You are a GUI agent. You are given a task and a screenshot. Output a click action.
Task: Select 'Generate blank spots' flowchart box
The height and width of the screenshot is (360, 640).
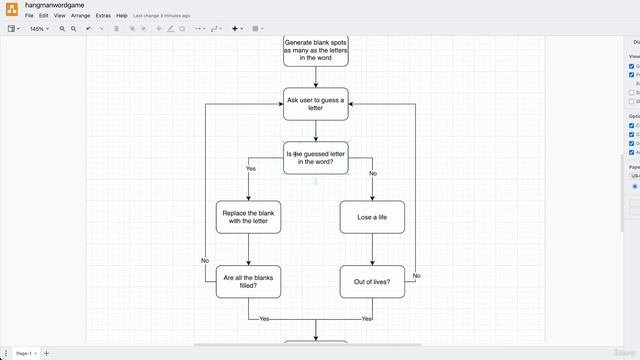pos(316,51)
